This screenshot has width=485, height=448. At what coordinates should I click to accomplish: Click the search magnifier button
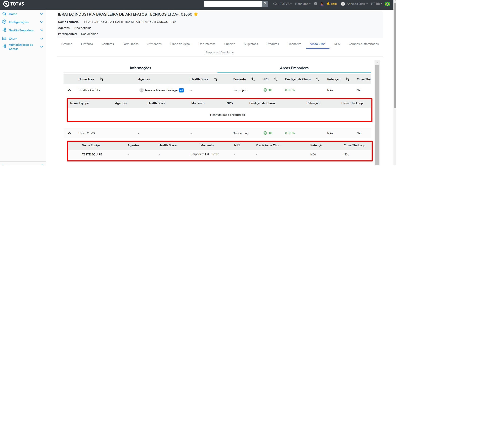(265, 4)
